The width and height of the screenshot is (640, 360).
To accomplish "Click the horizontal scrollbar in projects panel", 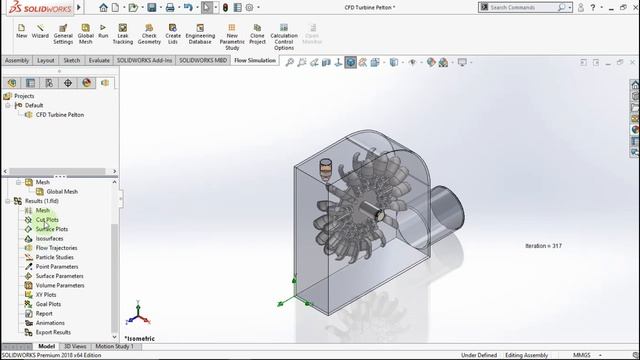I will (x=57, y=171).
